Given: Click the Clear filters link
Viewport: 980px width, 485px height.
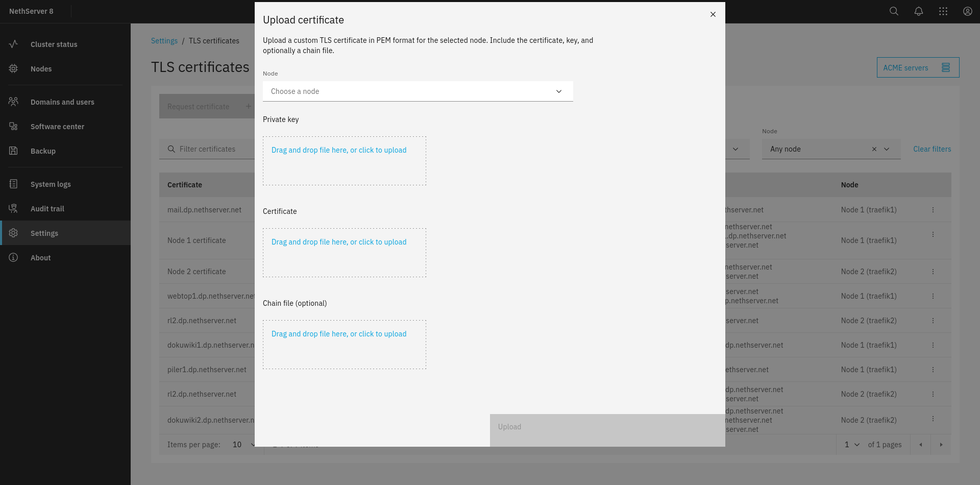Looking at the screenshot, I should pyautogui.click(x=932, y=149).
